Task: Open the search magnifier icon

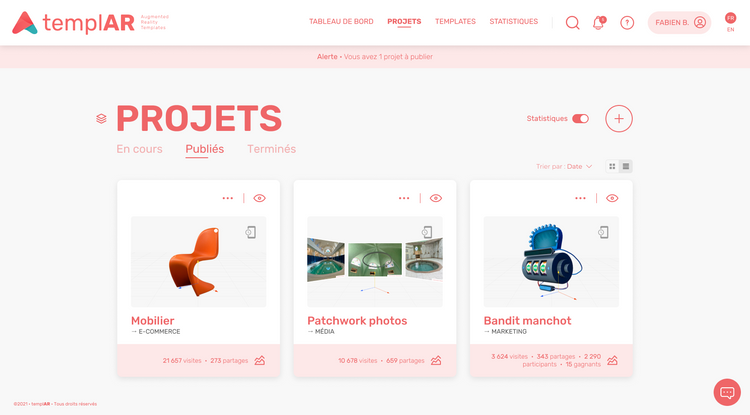Action: 573,22
